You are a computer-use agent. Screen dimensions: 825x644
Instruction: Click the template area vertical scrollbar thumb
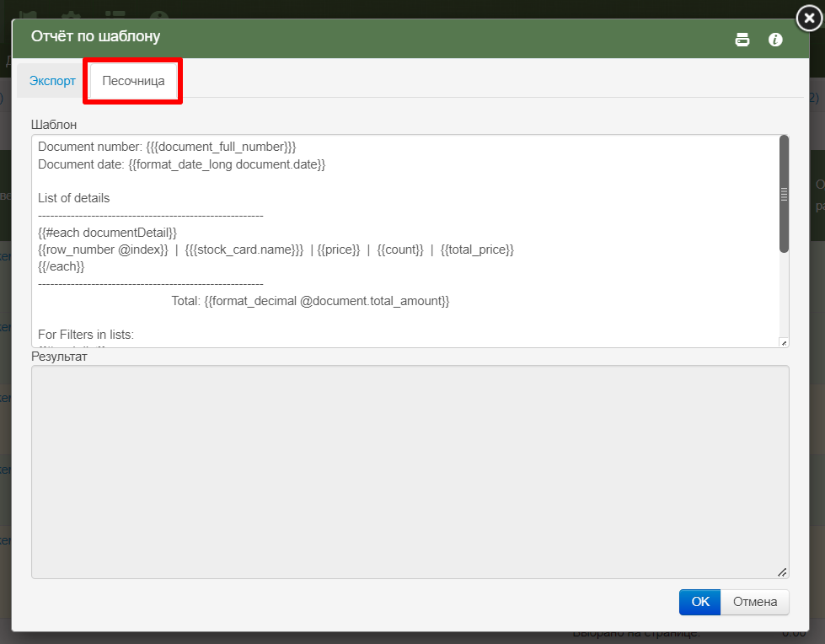(784, 194)
